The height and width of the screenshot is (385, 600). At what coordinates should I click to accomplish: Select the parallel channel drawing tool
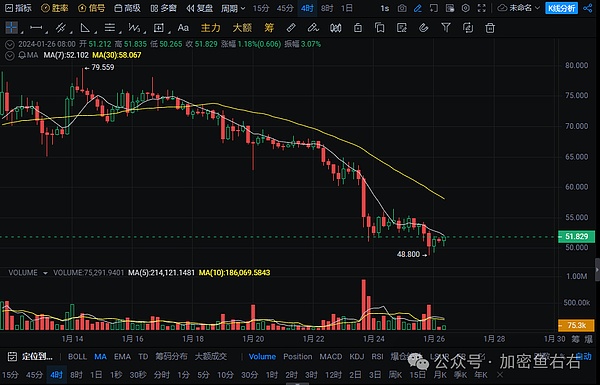click(x=60, y=28)
